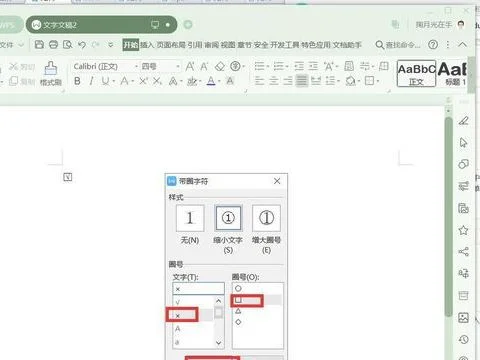Click the 查找命令 search box
The image size is (480, 360).
(x=398, y=45)
